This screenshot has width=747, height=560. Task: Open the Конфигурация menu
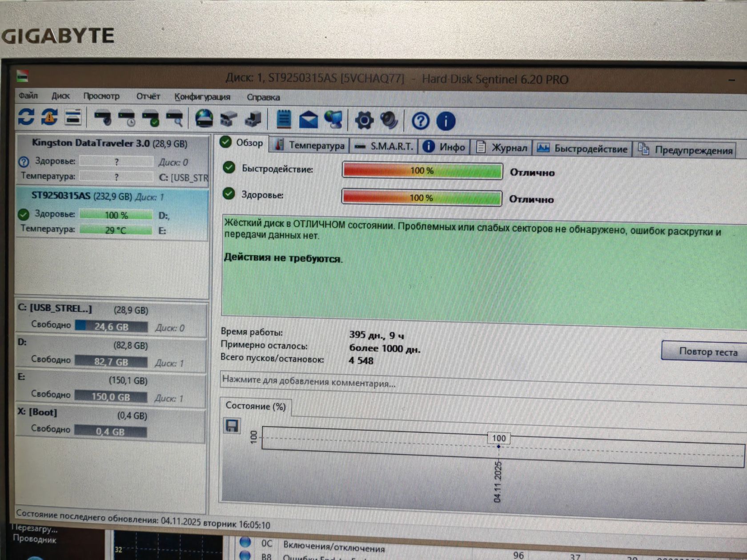point(202,97)
